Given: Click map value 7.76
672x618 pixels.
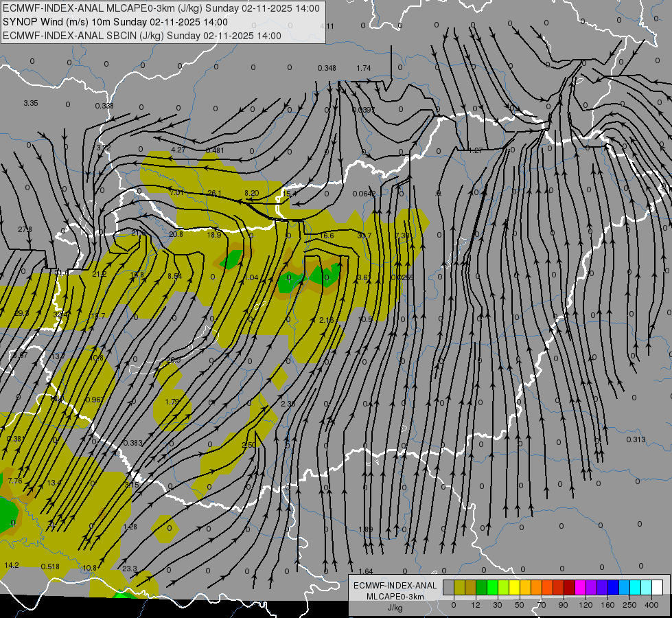Looking at the screenshot, I should tap(15, 481).
